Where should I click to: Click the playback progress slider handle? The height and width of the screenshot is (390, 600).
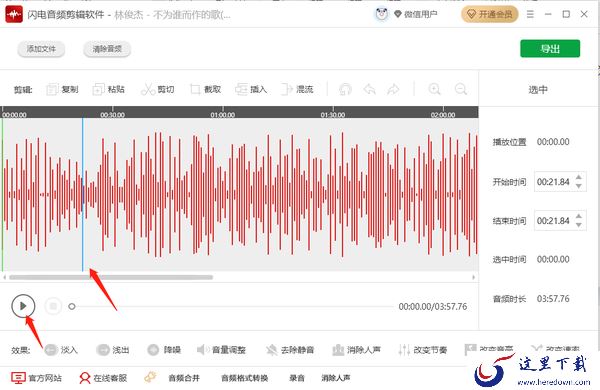pos(72,306)
